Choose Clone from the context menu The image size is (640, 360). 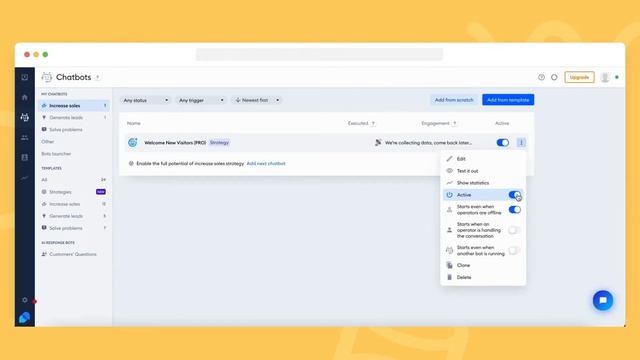(483, 265)
